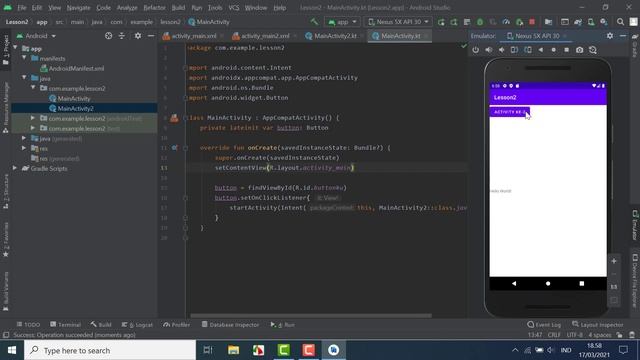Tap the phone screen Back navigation button
The image size is (640, 360).
coord(514,283)
